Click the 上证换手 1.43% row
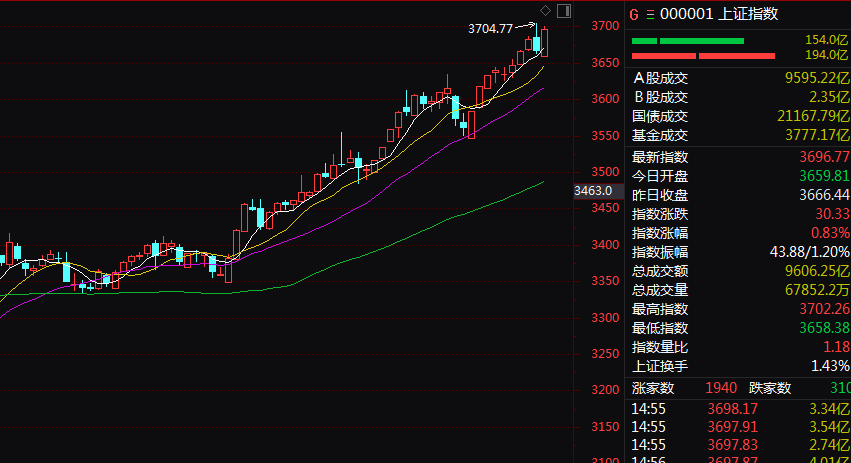The height and width of the screenshot is (463, 851). (740, 366)
